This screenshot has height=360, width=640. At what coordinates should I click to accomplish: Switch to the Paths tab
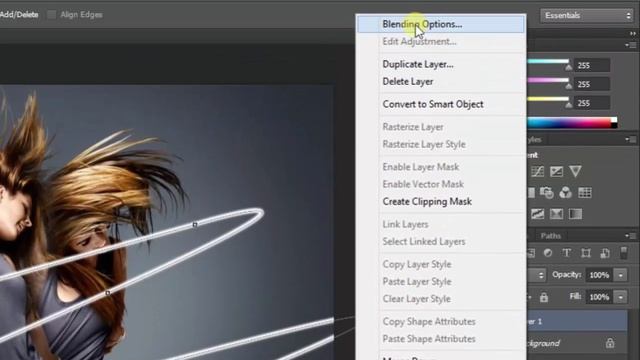(x=551, y=236)
